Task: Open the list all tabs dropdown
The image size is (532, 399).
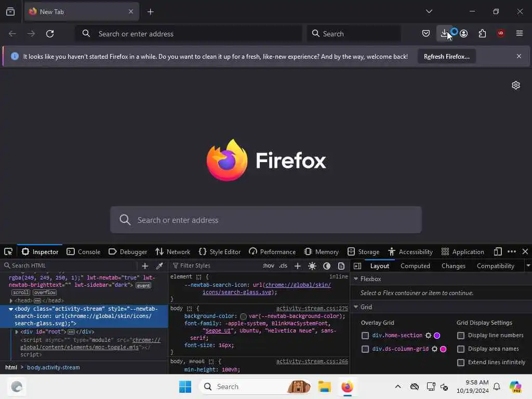Action: tap(429, 11)
